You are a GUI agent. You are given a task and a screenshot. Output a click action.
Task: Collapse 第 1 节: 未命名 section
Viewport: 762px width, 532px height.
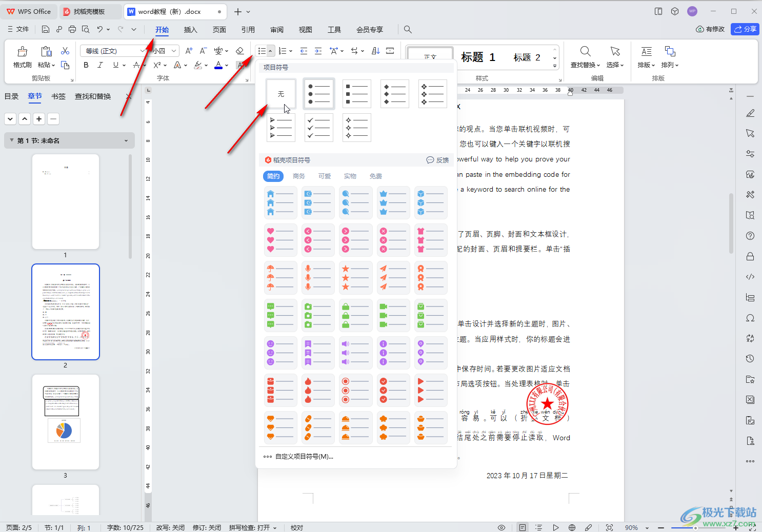tap(12, 140)
